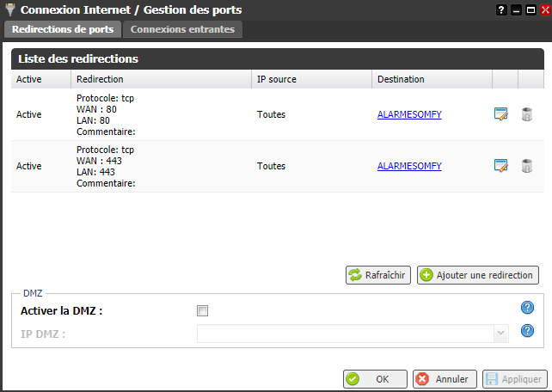Open ALARMESOMFY link for the port 80 rule
The height and width of the screenshot is (392, 552).
409,114
